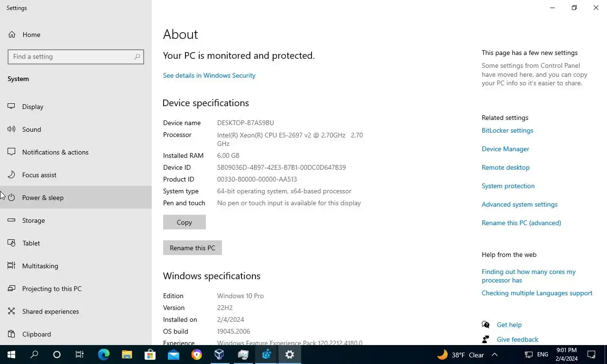Screen dimensions: 607x364
Task: Open Mail app from taskbar
Action: 173,355
